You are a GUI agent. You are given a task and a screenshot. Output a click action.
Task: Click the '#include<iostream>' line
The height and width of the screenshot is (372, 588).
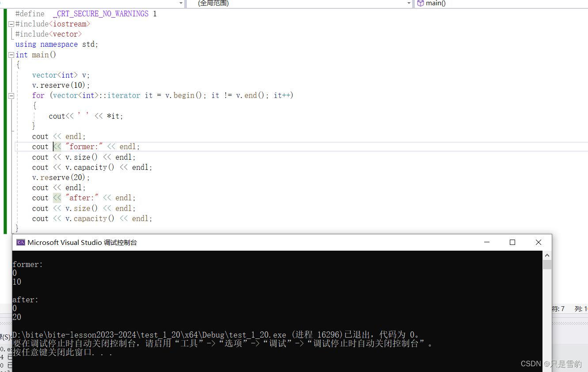(x=53, y=24)
